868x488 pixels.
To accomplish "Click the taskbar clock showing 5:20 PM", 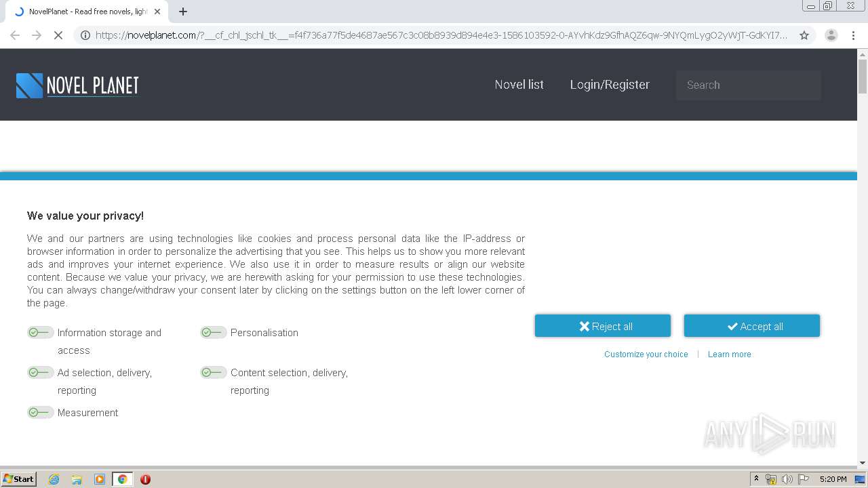I will (x=833, y=479).
